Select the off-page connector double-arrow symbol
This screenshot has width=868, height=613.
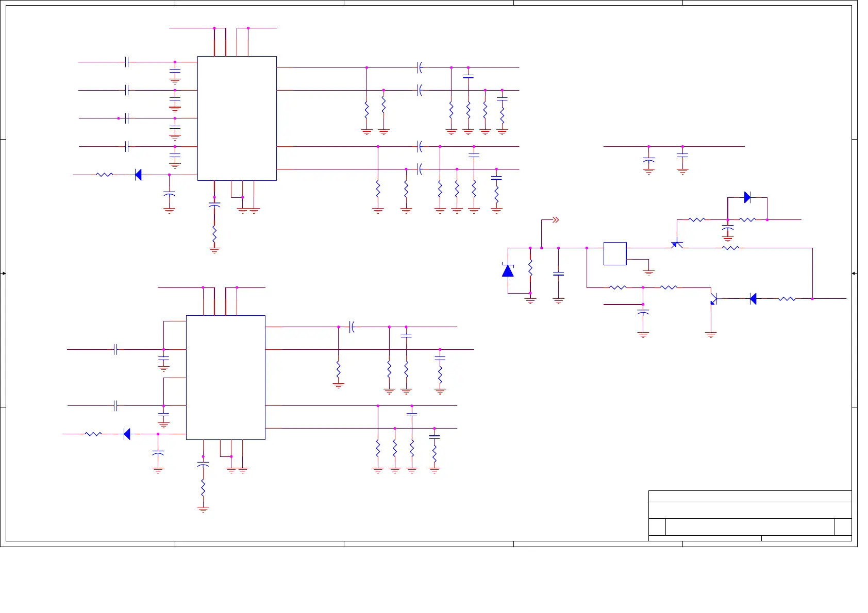[555, 220]
